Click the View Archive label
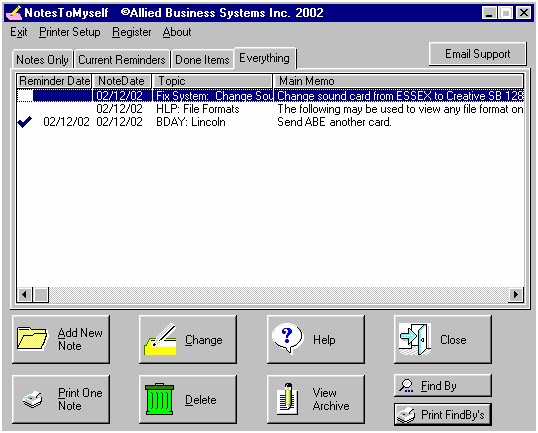Screen dimensions: 538x433 coord(331,399)
